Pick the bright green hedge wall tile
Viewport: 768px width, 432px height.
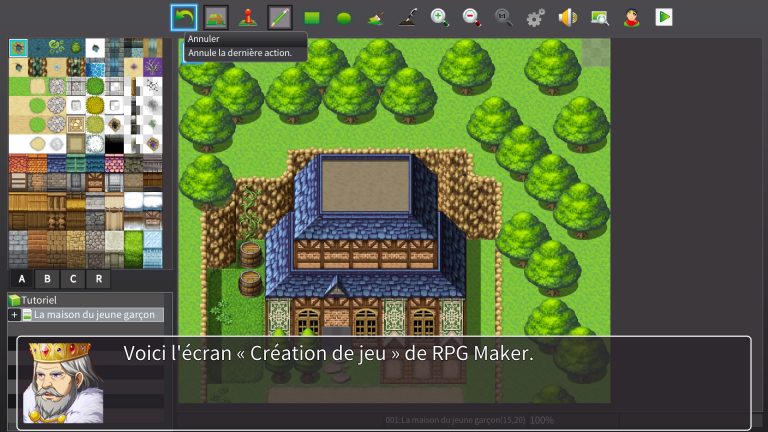click(133, 249)
